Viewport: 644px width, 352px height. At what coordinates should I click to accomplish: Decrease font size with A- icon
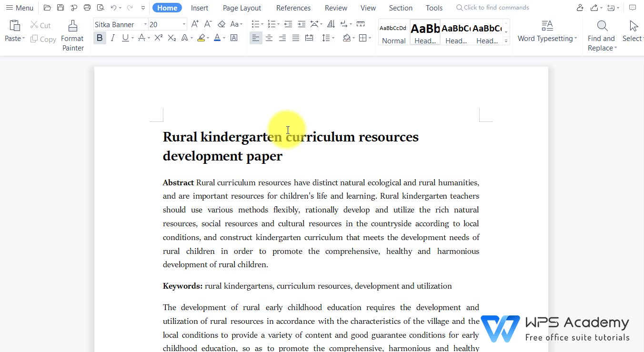(208, 24)
